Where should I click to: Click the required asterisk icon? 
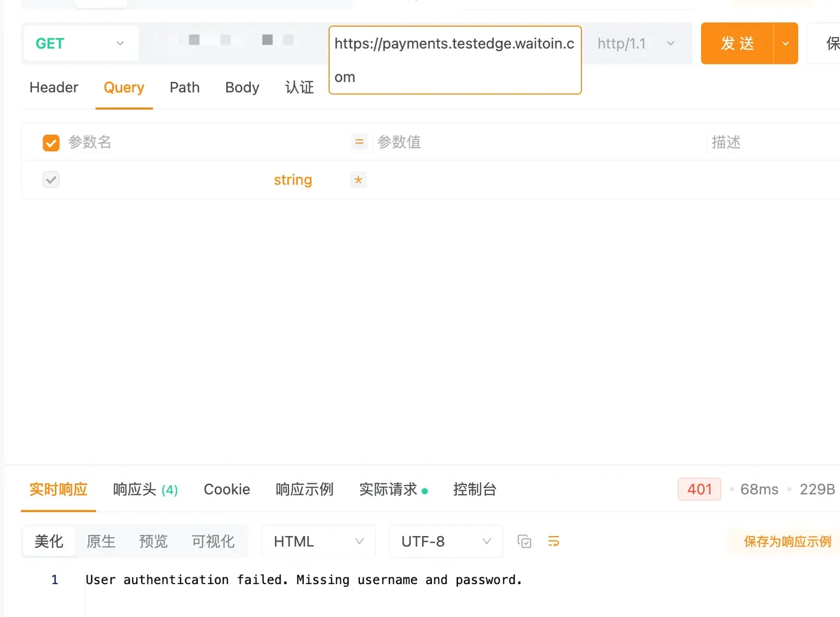358,180
